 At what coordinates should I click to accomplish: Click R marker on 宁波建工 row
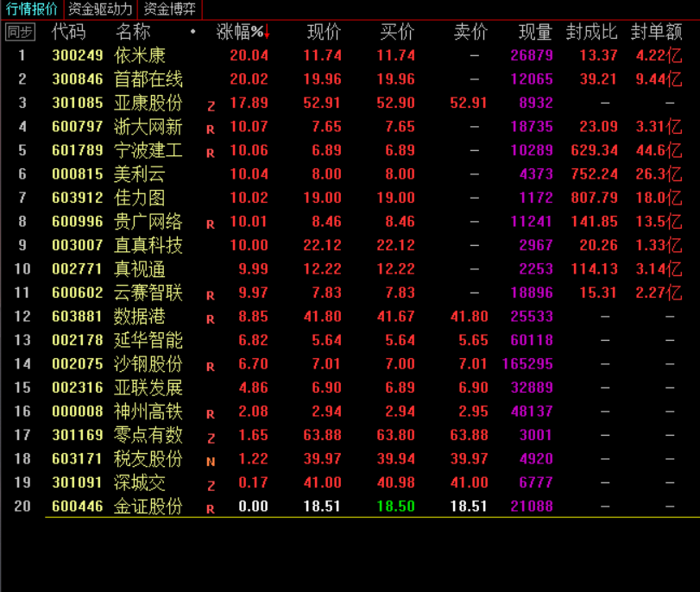[x=211, y=154]
